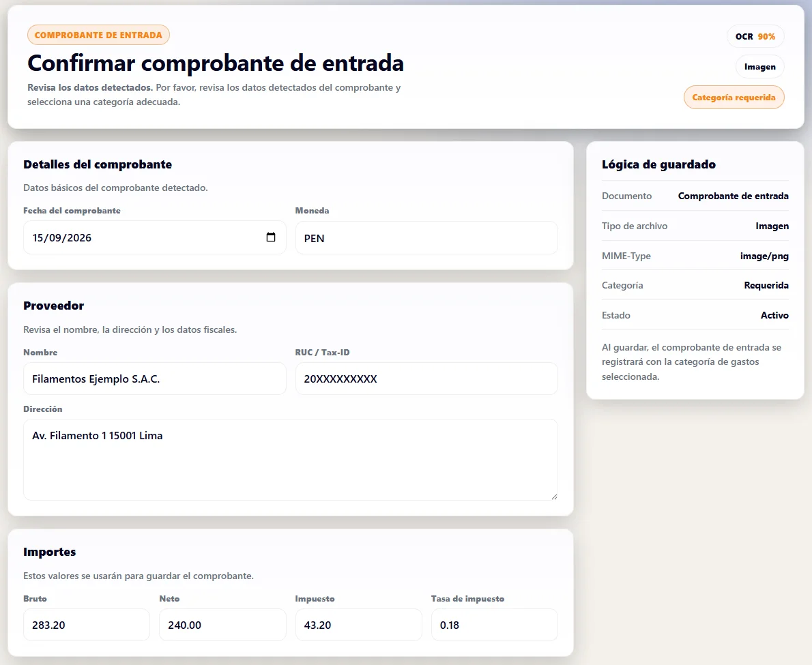Click the Importes section title
This screenshot has height=665, width=812.
tap(49, 552)
